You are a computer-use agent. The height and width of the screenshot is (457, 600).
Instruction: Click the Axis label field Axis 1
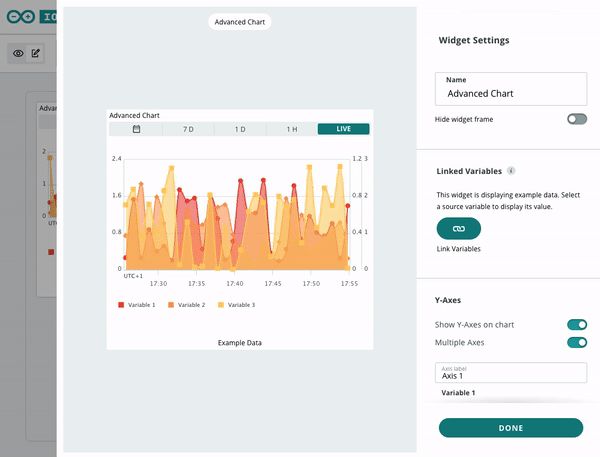click(x=511, y=372)
